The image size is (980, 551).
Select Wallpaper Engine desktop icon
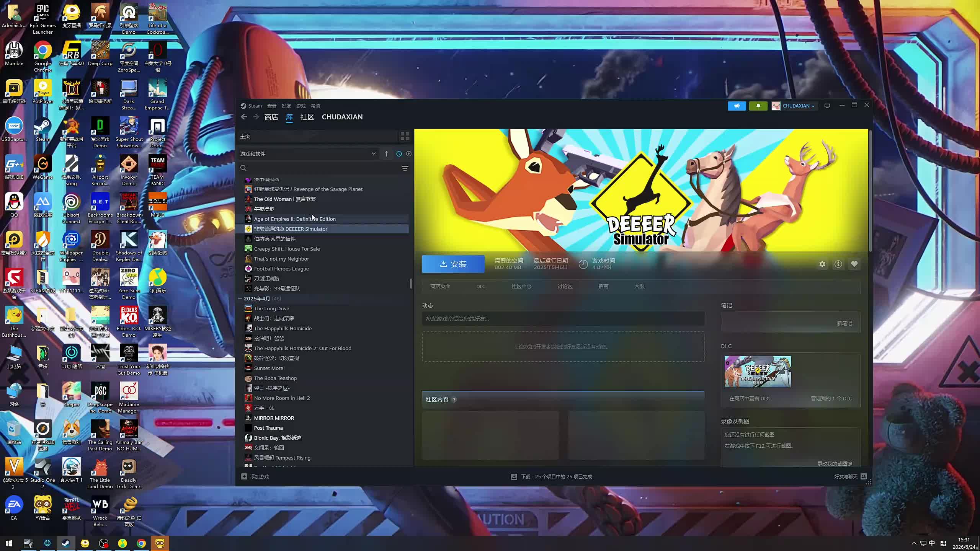(x=71, y=246)
